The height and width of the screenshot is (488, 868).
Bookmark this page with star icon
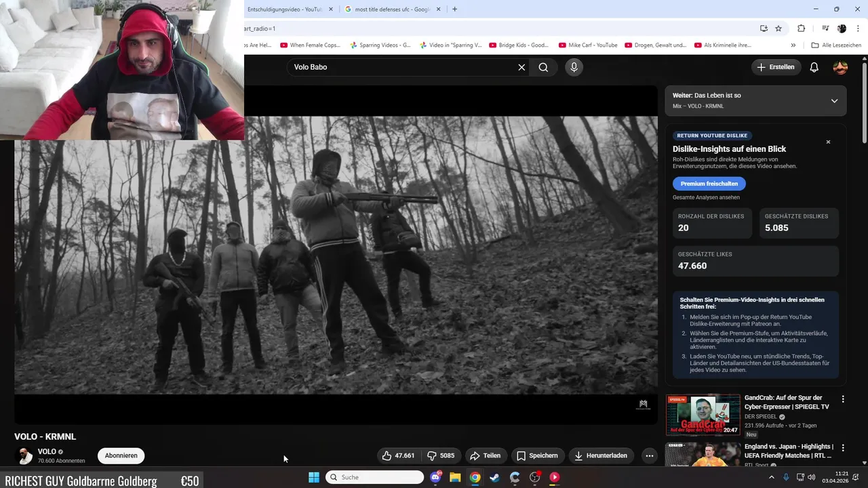tap(778, 28)
